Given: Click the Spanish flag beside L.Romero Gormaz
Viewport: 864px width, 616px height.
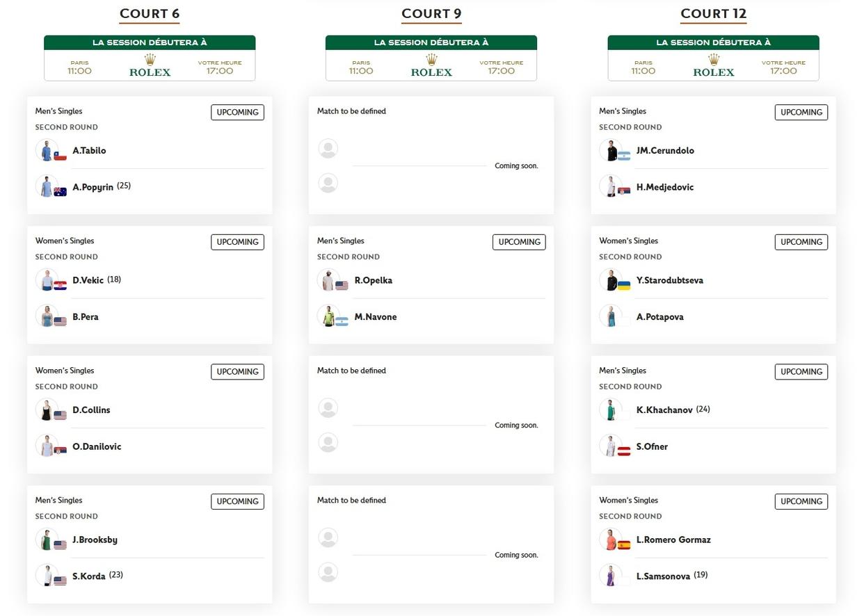Looking at the screenshot, I should pyautogui.click(x=624, y=545).
